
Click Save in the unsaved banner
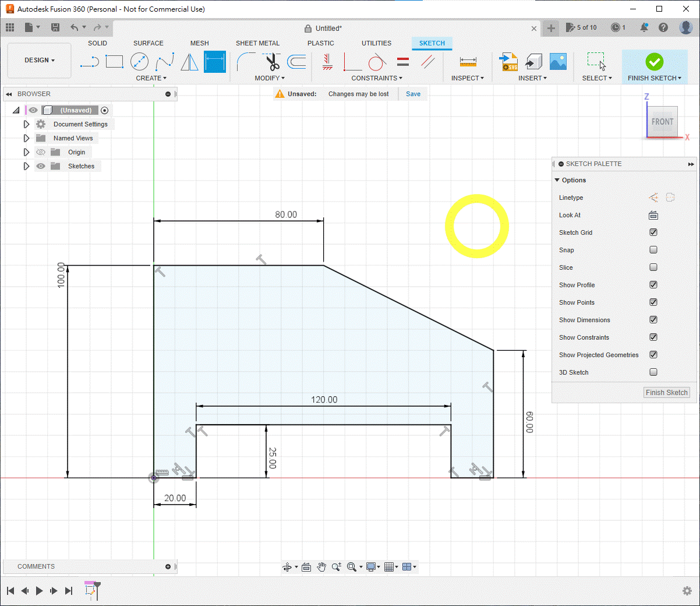click(413, 94)
